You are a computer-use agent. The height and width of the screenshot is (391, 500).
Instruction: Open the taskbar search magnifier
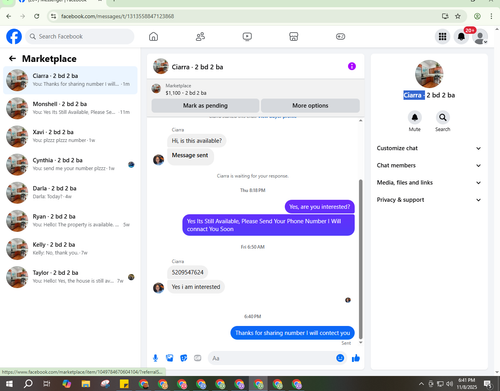pyautogui.click(x=28, y=384)
